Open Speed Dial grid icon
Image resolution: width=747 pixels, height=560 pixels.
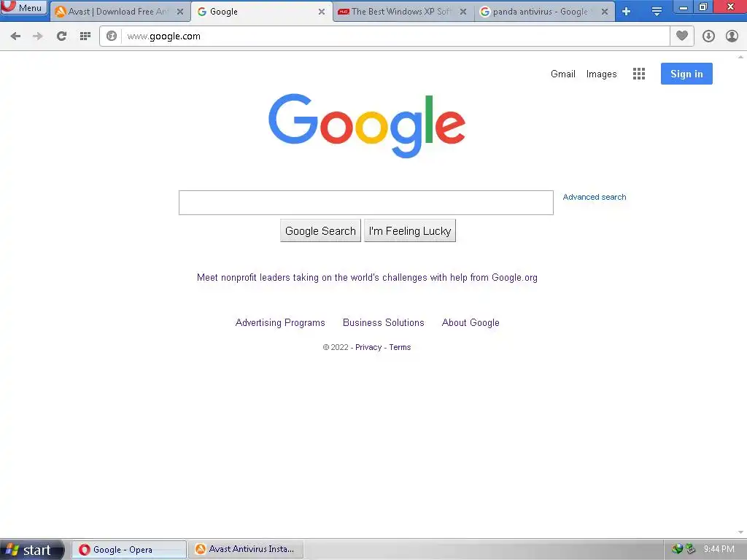[85, 36]
